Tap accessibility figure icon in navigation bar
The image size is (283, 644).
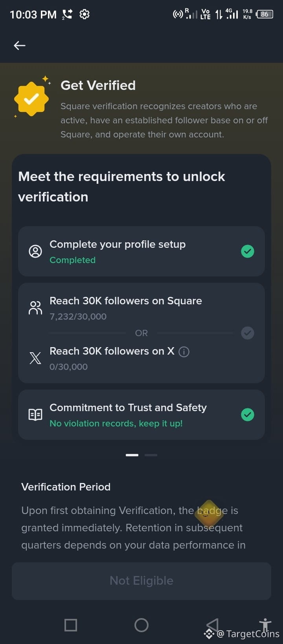(x=265, y=624)
